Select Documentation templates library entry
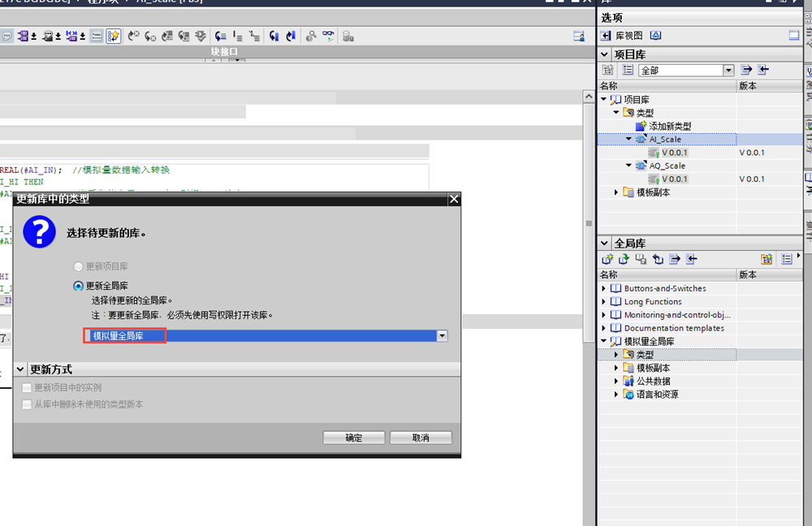The image size is (812, 526). click(674, 328)
